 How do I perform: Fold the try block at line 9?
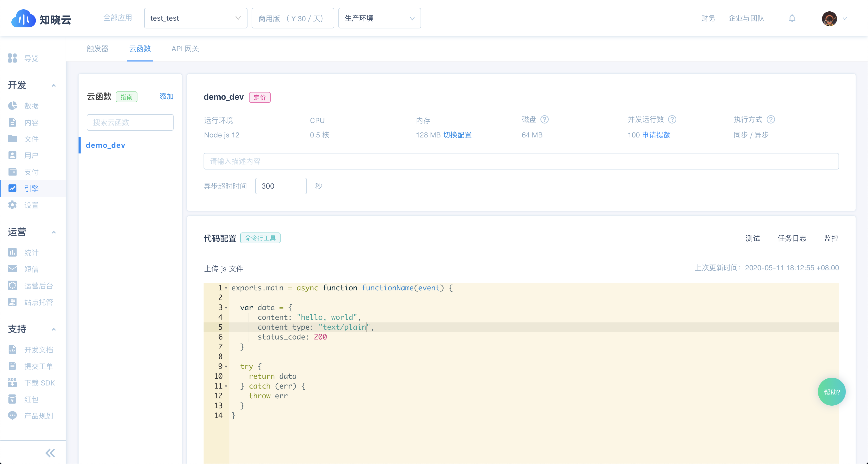226,366
